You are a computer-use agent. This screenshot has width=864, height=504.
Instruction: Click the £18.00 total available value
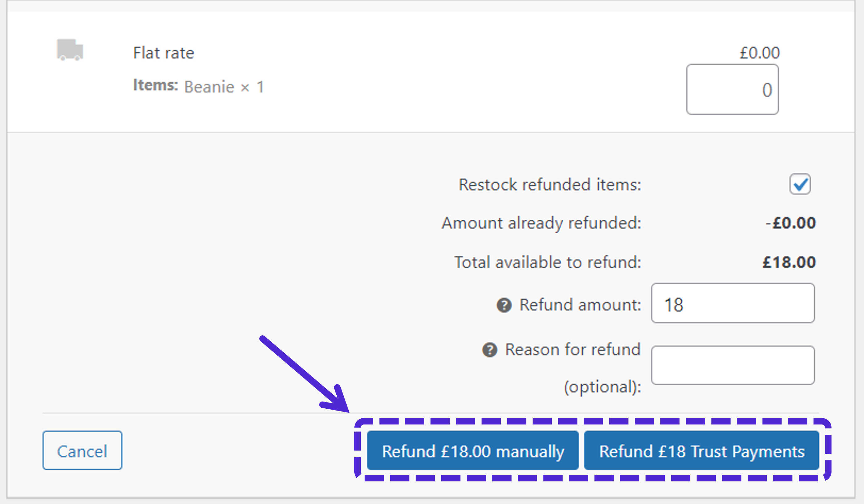(789, 262)
